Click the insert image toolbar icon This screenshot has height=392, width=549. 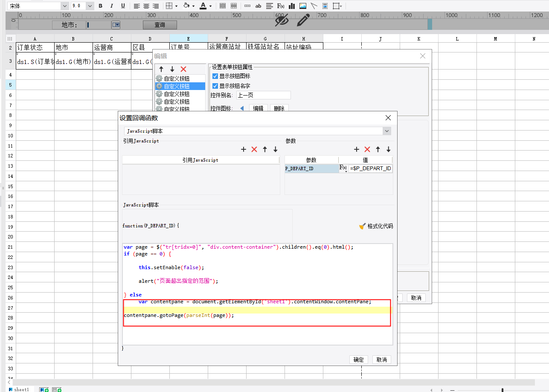tap(303, 6)
